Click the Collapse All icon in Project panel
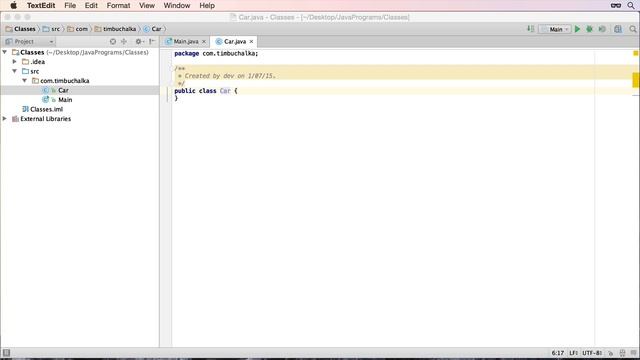640x360 pixels. (124, 41)
